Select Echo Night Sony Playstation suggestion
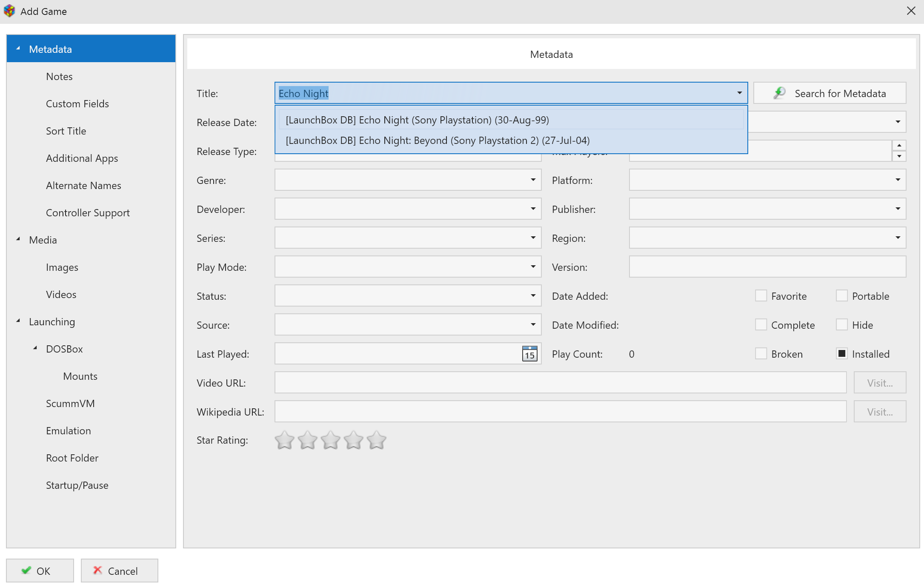 coord(511,120)
